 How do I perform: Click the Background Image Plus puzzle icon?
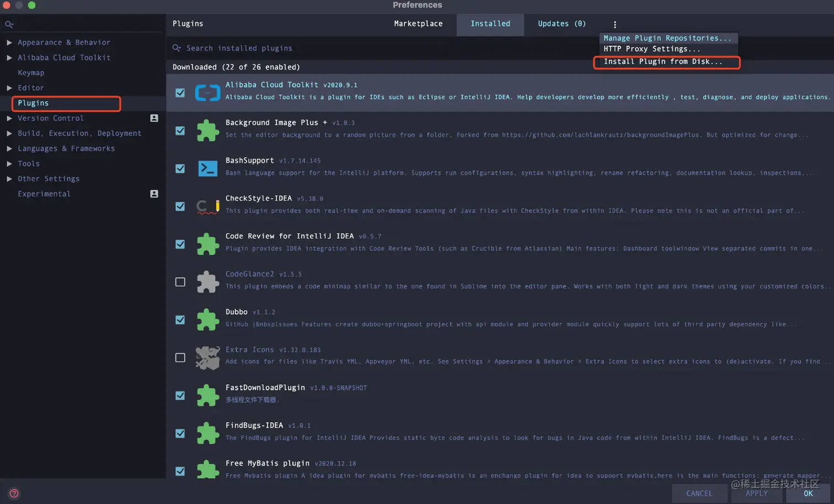(207, 131)
